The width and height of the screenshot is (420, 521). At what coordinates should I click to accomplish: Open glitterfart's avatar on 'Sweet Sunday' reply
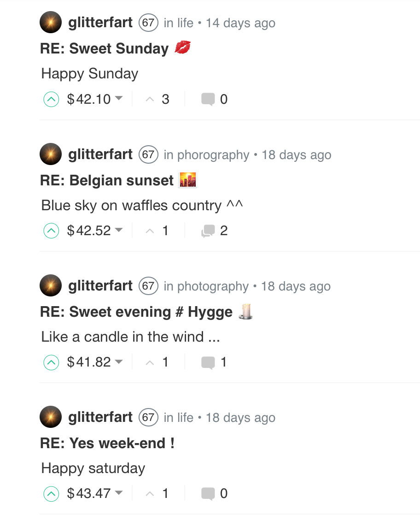point(51,23)
